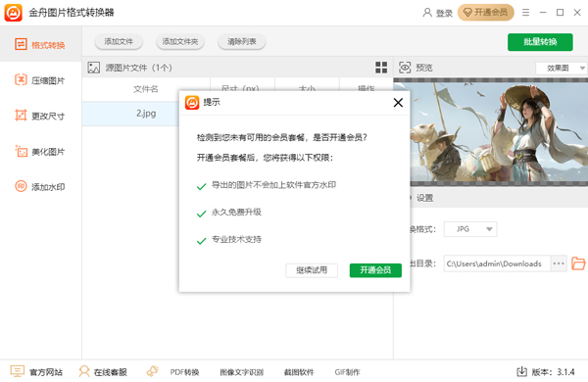Select the 2.jpg file row
Image resolution: width=588 pixels, height=382 pixels.
tap(237, 114)
